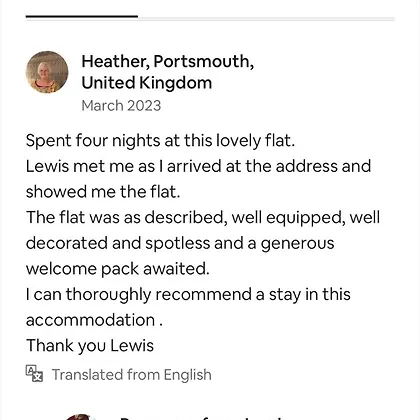Click the closing line "Thank you Lewis"
This screenshot has height=420, width=420.
tap(90, 346)
